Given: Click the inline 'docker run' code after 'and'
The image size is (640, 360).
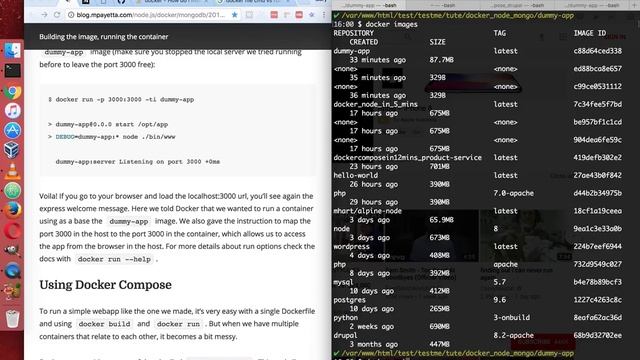Looking at the screenshot, I should 178,324.
